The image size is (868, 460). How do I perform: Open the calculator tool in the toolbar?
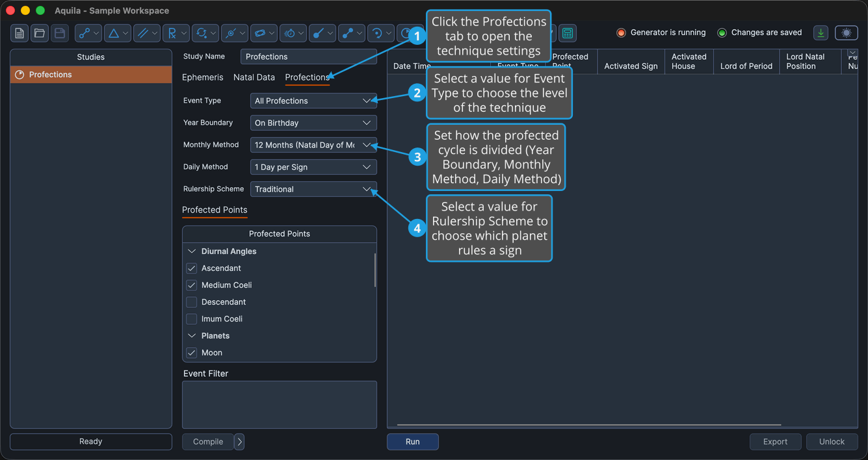[x=568, y=33]
